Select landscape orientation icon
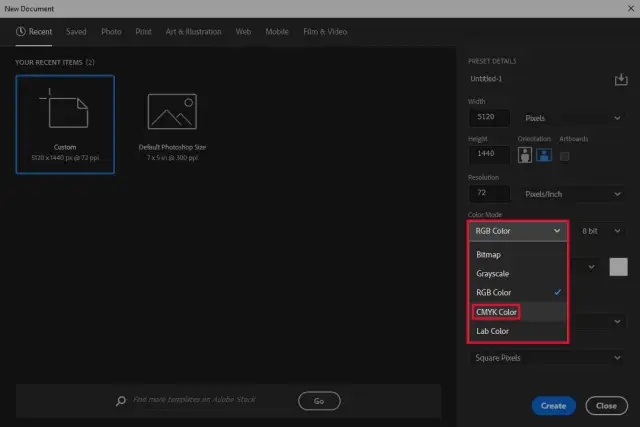 [x=543, y=155]
